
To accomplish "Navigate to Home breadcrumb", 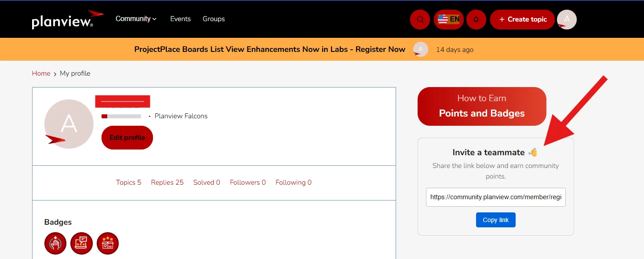I will tap(41, 73).
